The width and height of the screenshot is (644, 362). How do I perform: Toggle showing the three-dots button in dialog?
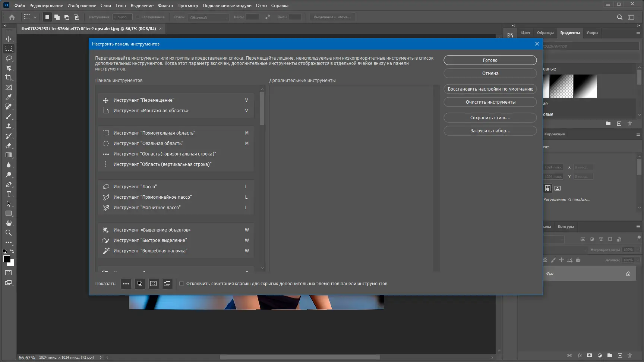(126, 284)
